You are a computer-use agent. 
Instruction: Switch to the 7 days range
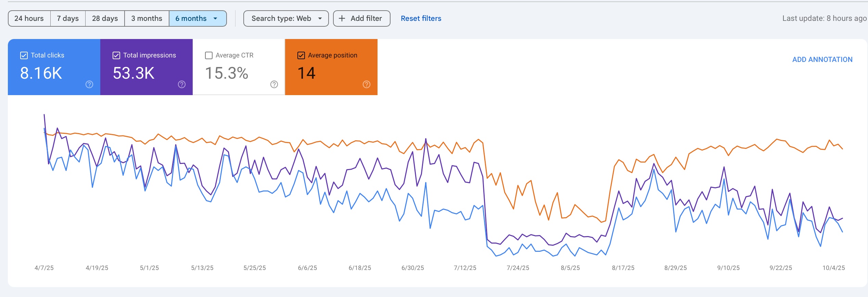(68, 18)
